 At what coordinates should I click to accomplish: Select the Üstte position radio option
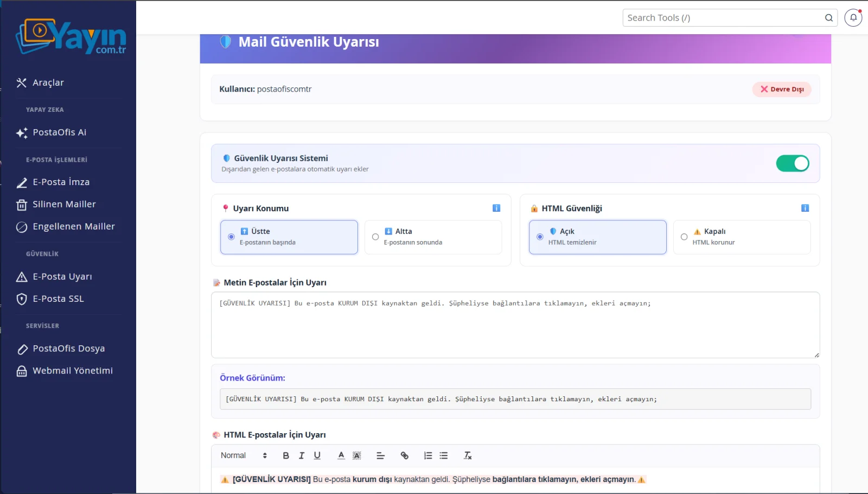point(289,237)
